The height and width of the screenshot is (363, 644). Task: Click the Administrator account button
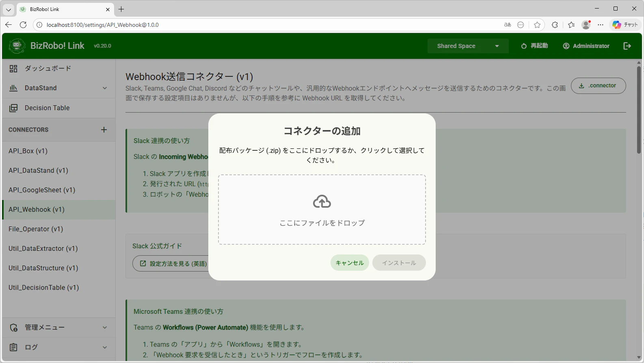(x=586, y=46)
